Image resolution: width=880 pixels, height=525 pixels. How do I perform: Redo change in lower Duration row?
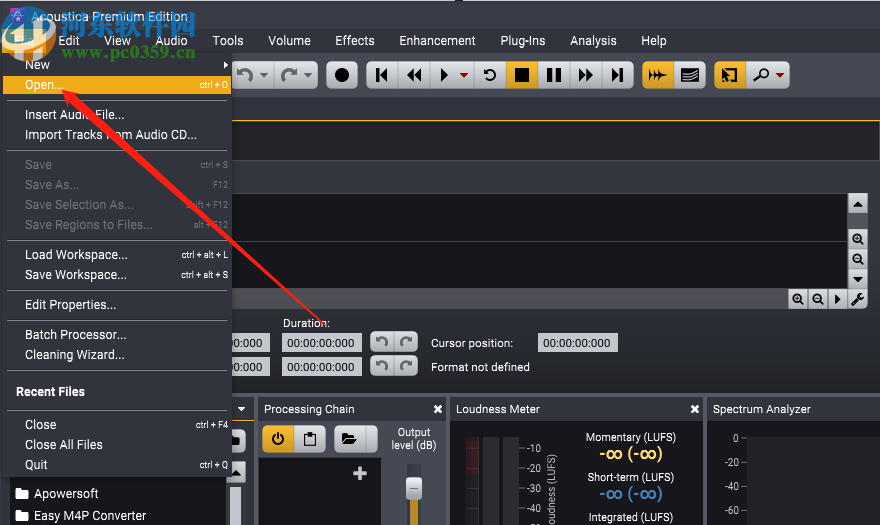pos(406,366)
